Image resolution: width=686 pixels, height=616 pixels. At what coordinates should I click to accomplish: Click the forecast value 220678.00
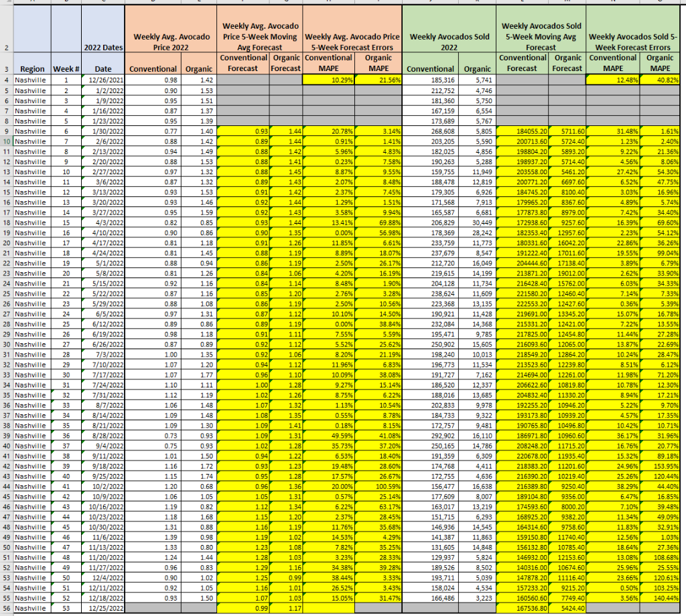point(523,456)
